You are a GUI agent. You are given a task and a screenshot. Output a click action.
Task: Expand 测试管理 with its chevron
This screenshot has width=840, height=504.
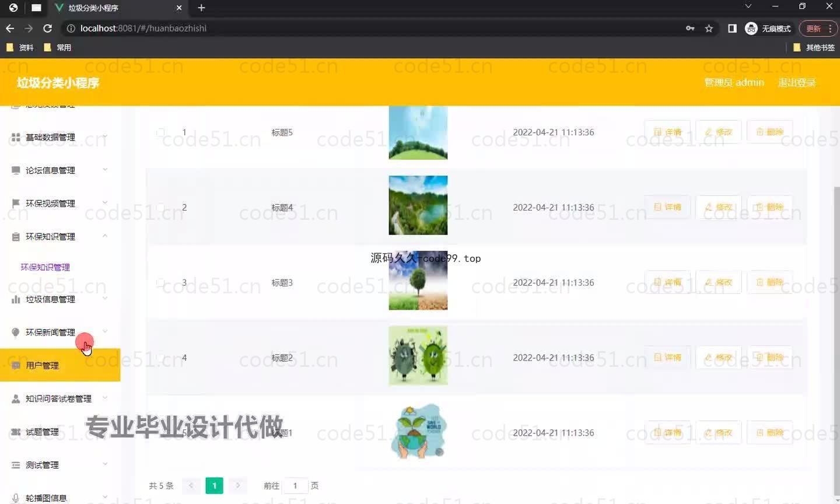(105, 464)
